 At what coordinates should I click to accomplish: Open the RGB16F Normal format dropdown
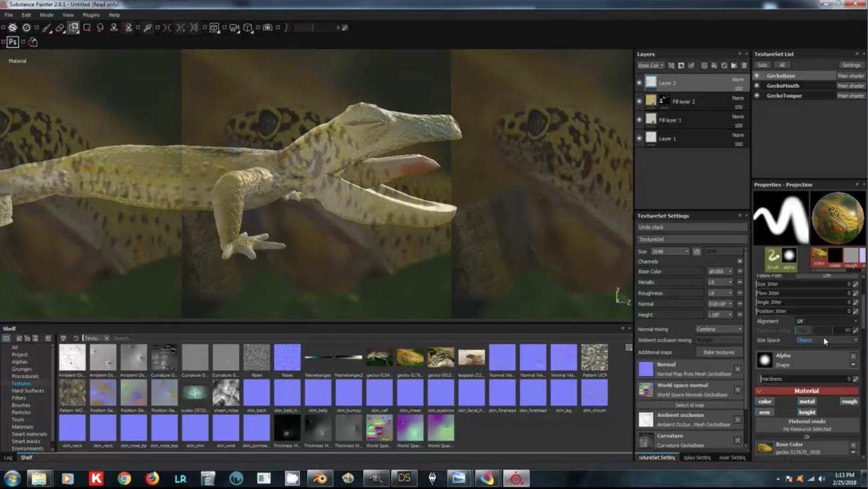(x=720, y=304)
